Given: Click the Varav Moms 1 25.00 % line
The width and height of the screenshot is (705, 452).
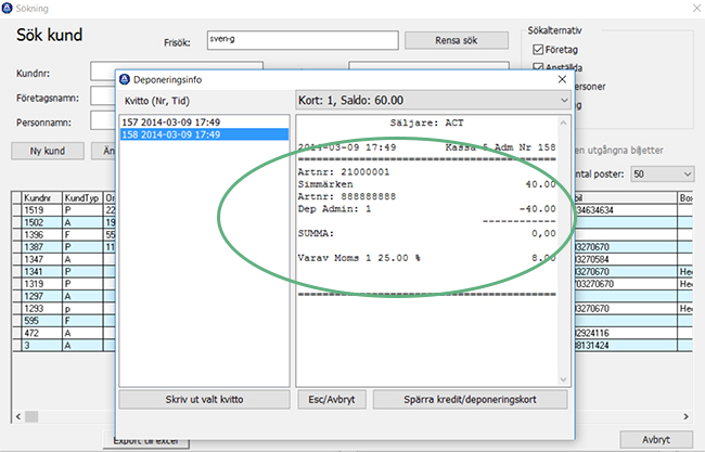Looking at the screenshot, I should click(x=427, y=258).
